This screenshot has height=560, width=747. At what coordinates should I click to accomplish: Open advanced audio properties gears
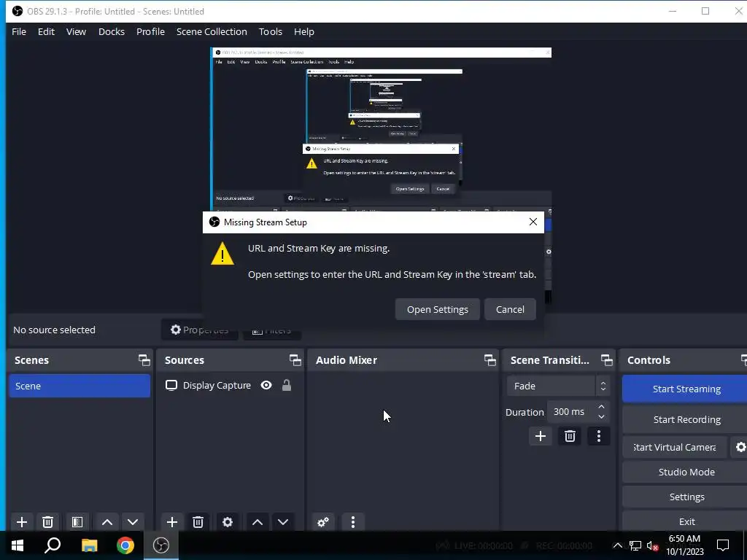point(323,522)
